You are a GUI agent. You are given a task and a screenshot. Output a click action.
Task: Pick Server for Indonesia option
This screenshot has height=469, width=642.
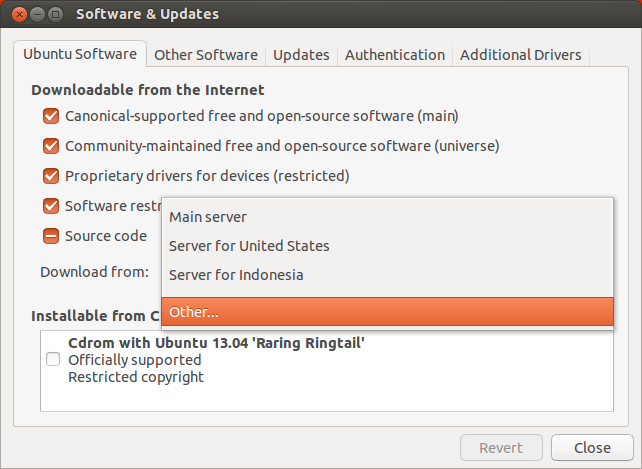pos(236,275)
